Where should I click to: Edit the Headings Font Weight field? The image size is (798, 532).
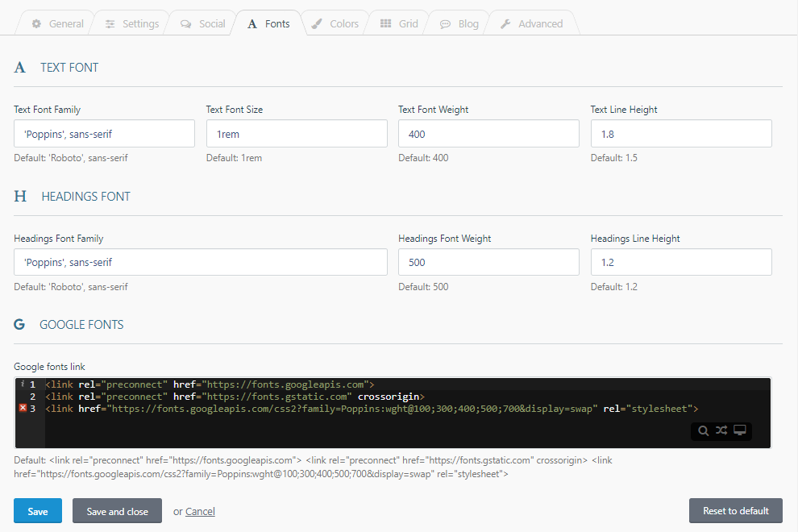[488, 262]
